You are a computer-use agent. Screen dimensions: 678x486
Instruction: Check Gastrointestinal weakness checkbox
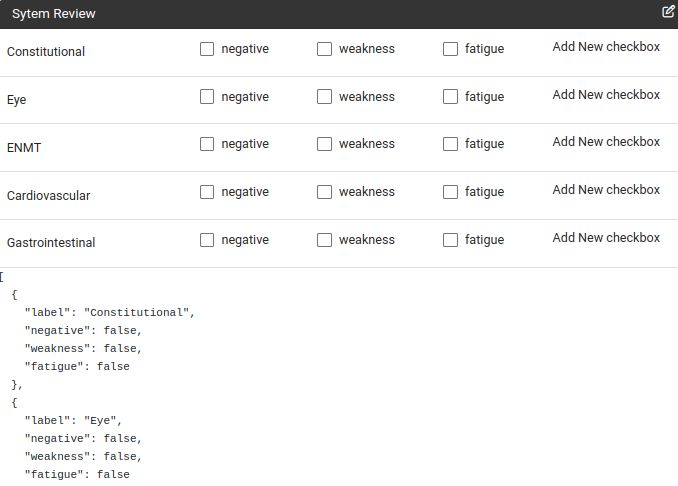click(324, 240)
